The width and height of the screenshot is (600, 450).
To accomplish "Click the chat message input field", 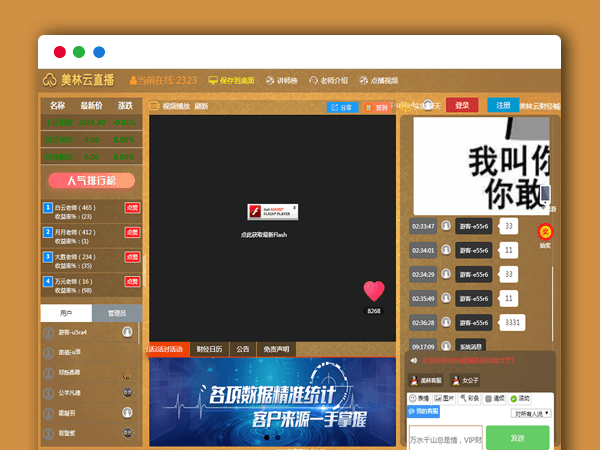I will 446,439.
